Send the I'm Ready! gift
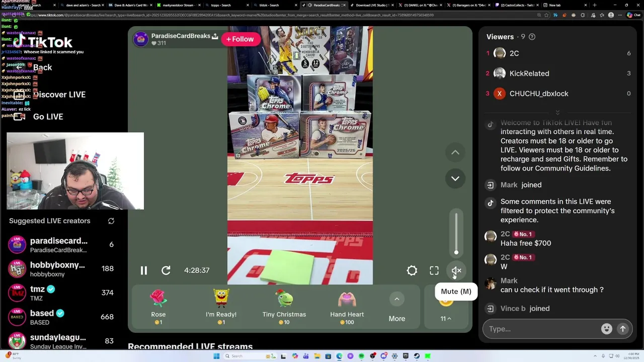This screenshot has height=362, width=644. click(x=221, y=307)
